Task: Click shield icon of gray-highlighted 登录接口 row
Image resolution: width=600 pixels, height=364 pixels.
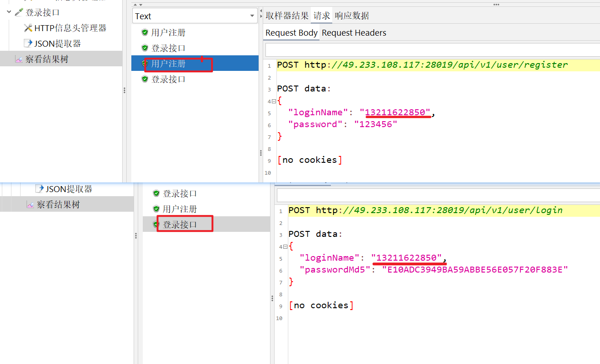Action: click(156, 225)
